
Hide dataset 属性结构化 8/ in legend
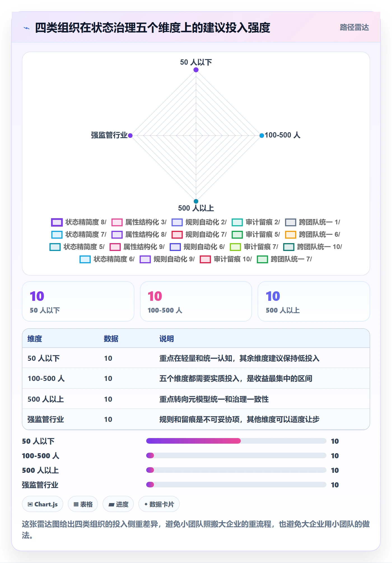click(139, 235)
